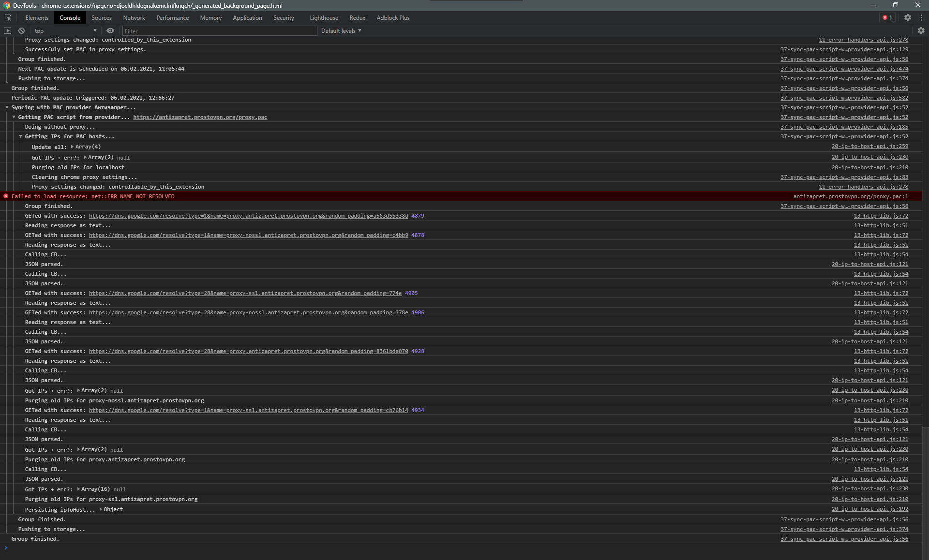
Task: Open the DevTools settings gear
Action: coord(908,17)
